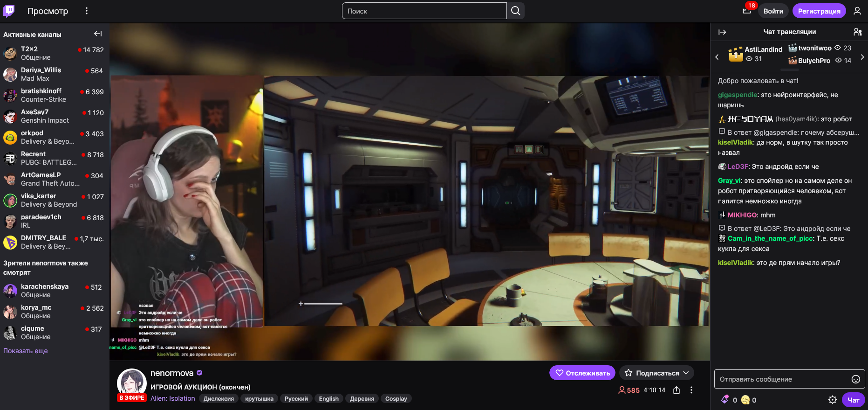The width and height of the screenshot is (868, 410).
Task: Open the orkpod channel avatar
Action: (10, 137)
